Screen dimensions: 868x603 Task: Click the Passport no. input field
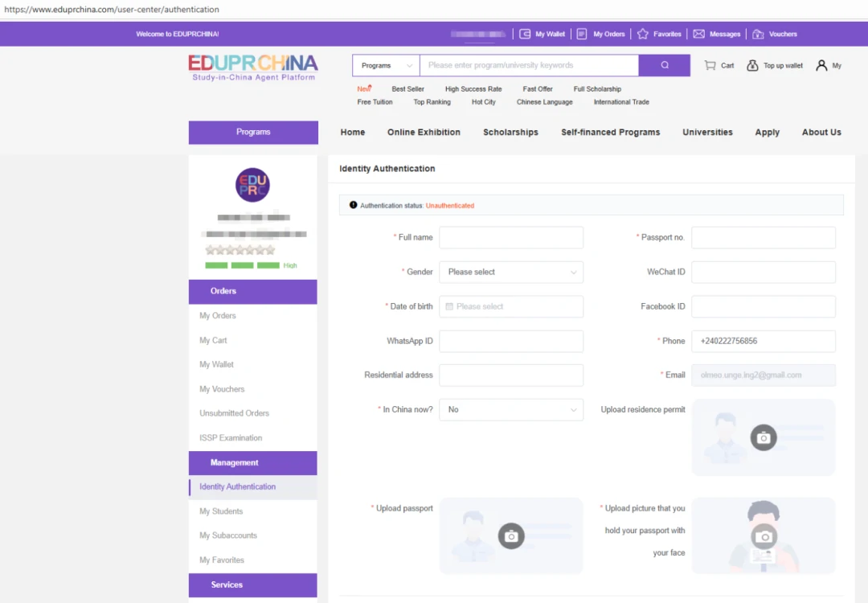coord(763,237)
